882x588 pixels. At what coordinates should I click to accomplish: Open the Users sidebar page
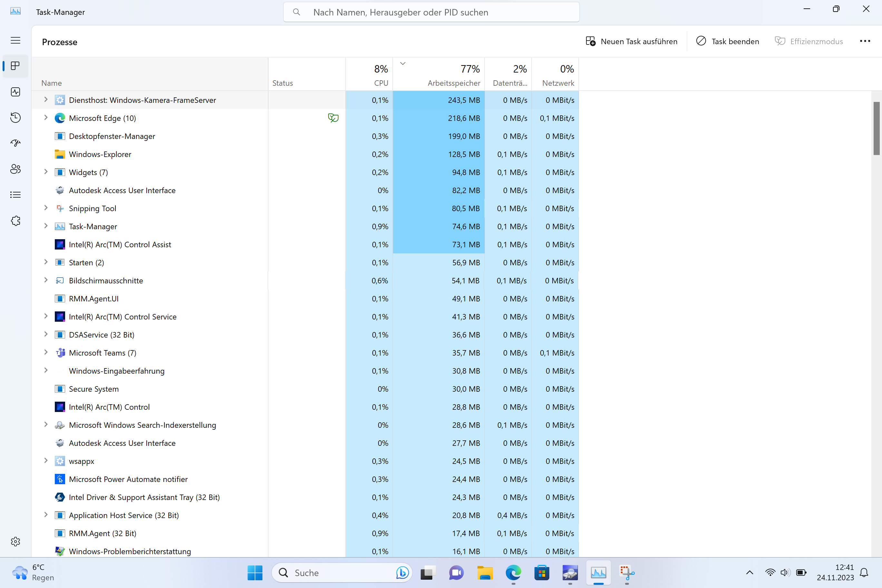pos(15,169)
